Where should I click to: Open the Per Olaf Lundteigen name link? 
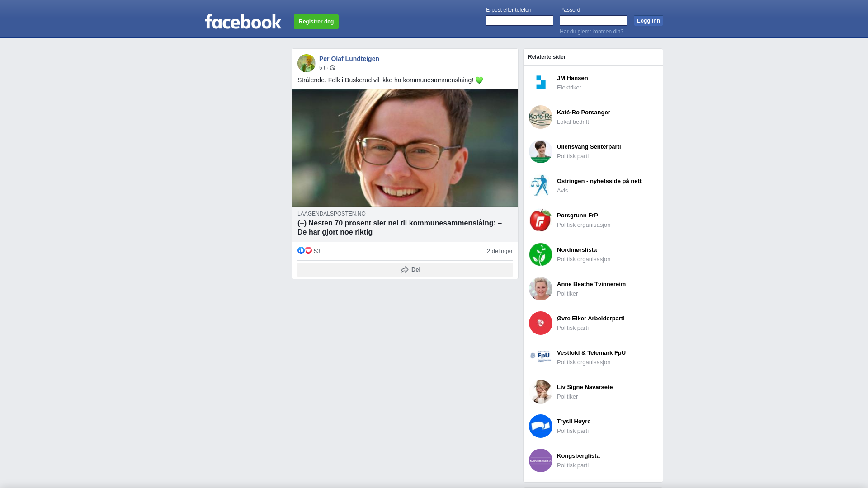[349, 59]
